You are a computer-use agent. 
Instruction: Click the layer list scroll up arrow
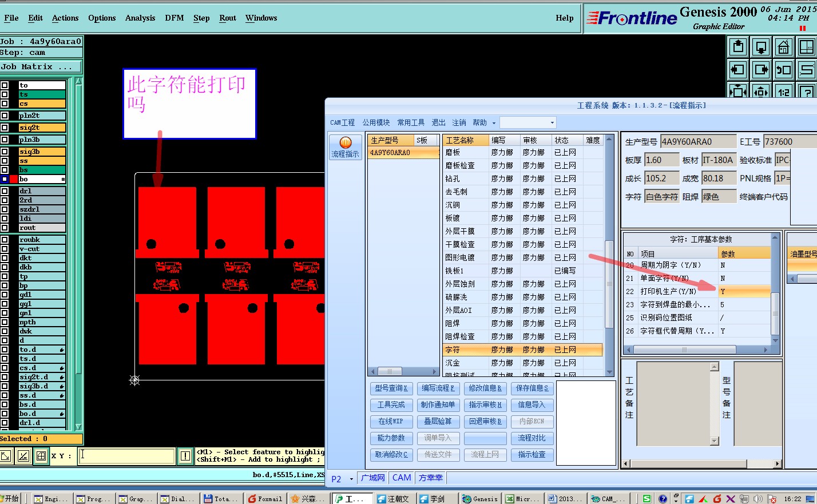pyautogui.click(x=78, y=82)
